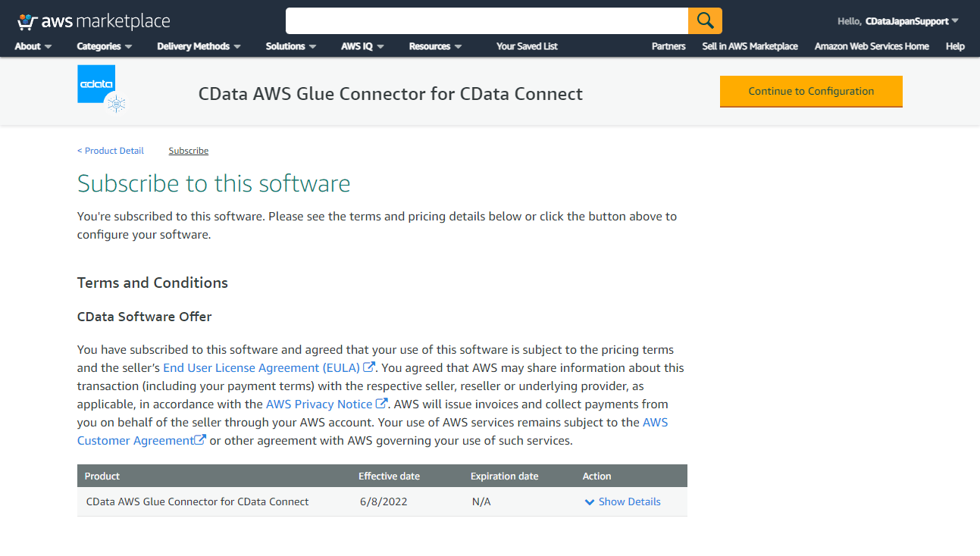Screen dimensions: 980x556
Task: Click into the marketplace search field
Action: point(487,20)
